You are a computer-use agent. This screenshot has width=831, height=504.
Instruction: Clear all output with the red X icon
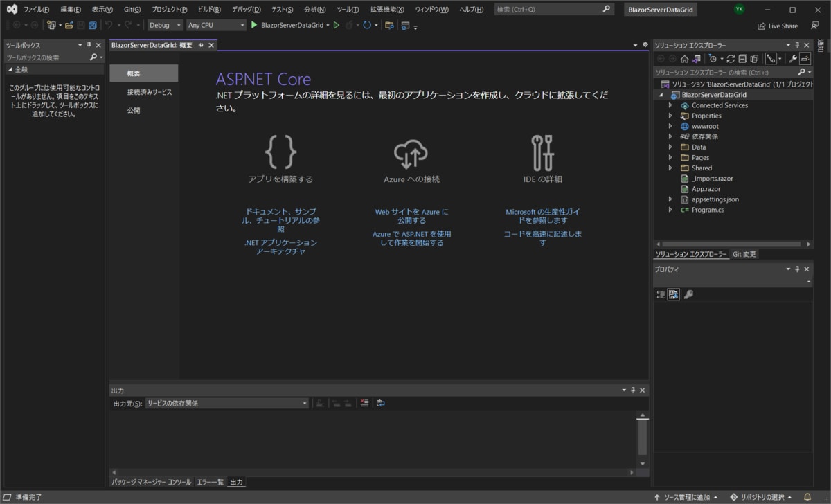pyautogui.click(x=365, y=403)
